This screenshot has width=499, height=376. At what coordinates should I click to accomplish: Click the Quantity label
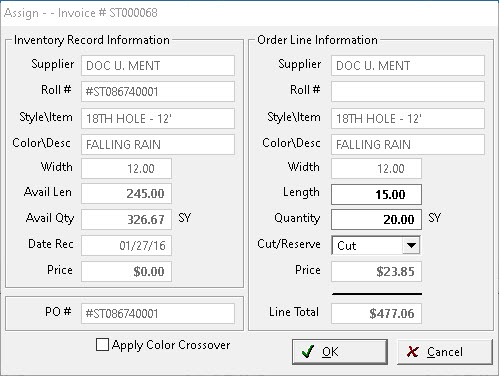click(x=297, y=218)
